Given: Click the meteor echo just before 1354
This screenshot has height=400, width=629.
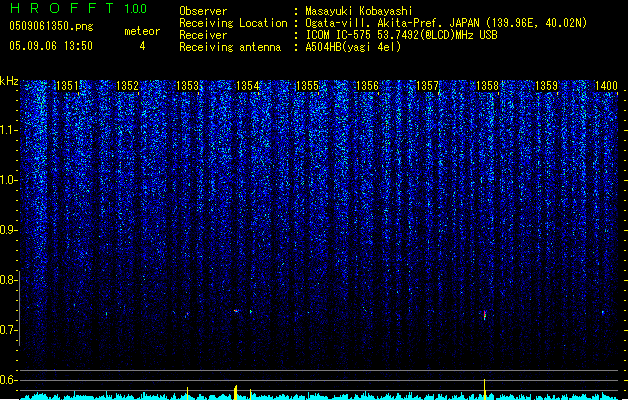Looking at the screenshot, I should [236, 311].
